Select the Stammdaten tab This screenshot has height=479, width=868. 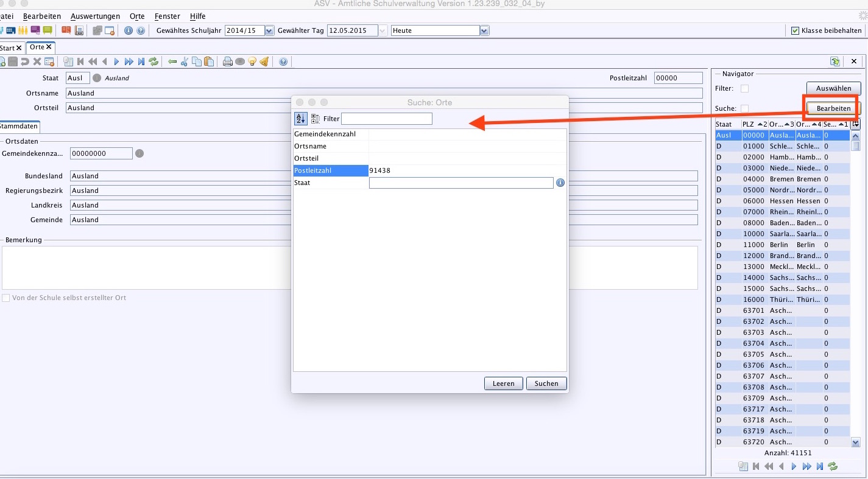[x=19, y=127]
